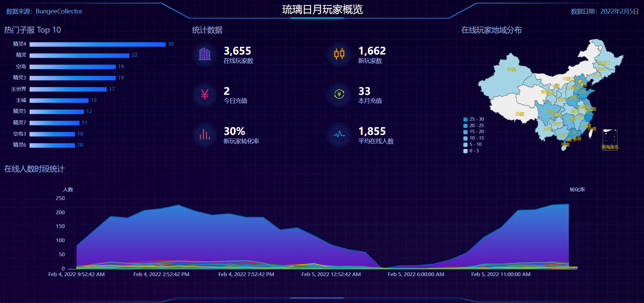Click the 琉璃日月玩家概览 dashboard title
644x303 pixels.
322,10
